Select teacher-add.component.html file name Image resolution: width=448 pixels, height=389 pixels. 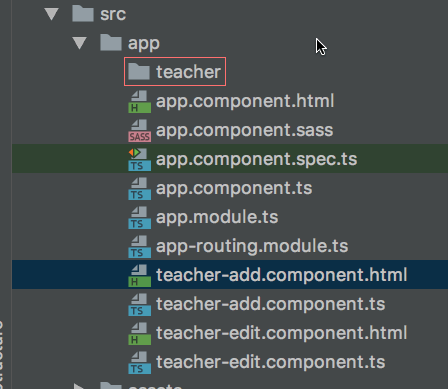coord(281,275)
